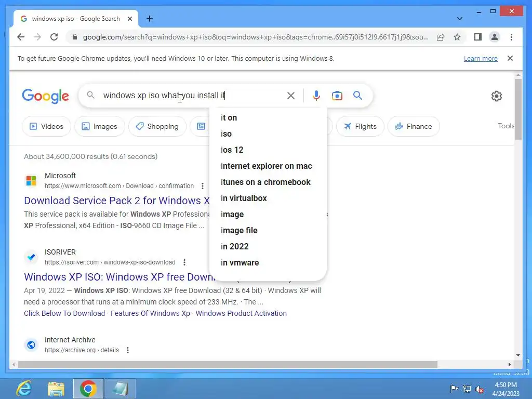Image resolution: width=532 pixels, height=399 pixels.
Task: Launch Internet Explorer from the taskbar
Action: tap(24, 389)
